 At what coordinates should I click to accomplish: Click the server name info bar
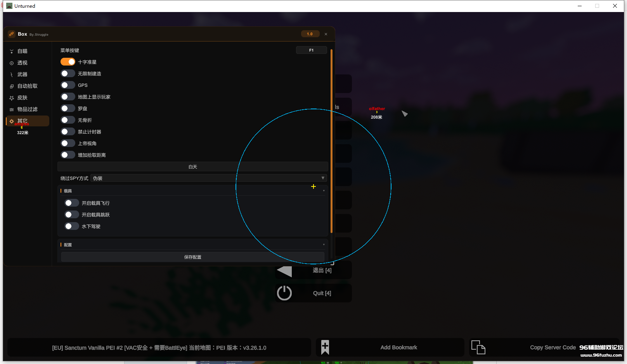pos(159,348)
